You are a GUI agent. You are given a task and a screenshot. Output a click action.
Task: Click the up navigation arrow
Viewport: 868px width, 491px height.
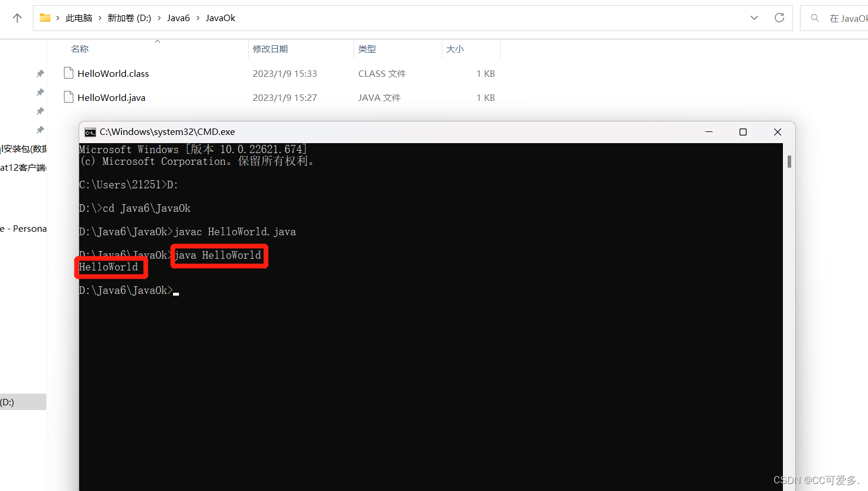tap(17, 18)
